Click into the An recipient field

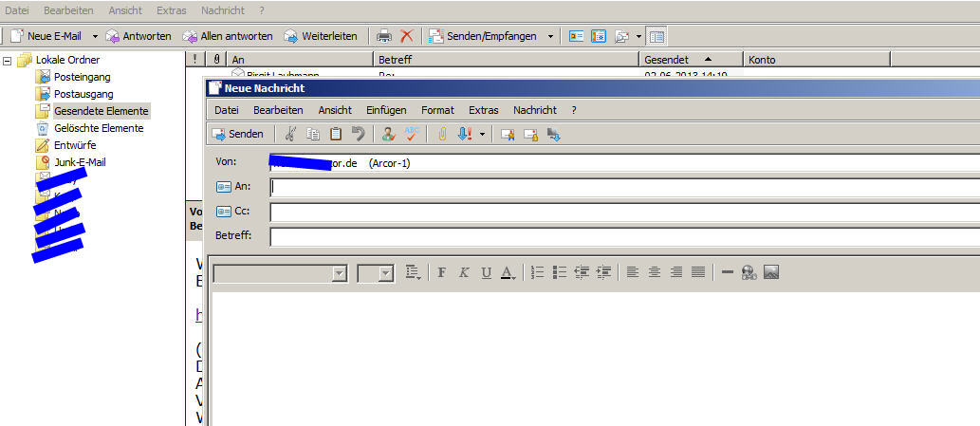coord(625,187)
